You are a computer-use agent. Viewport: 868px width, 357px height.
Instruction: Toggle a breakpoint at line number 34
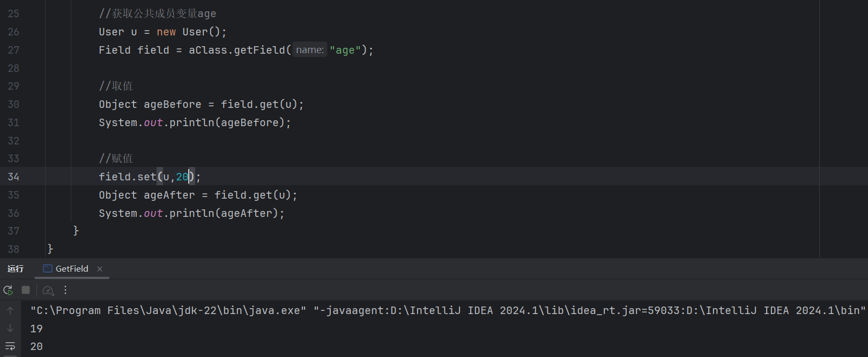(13, 177)
